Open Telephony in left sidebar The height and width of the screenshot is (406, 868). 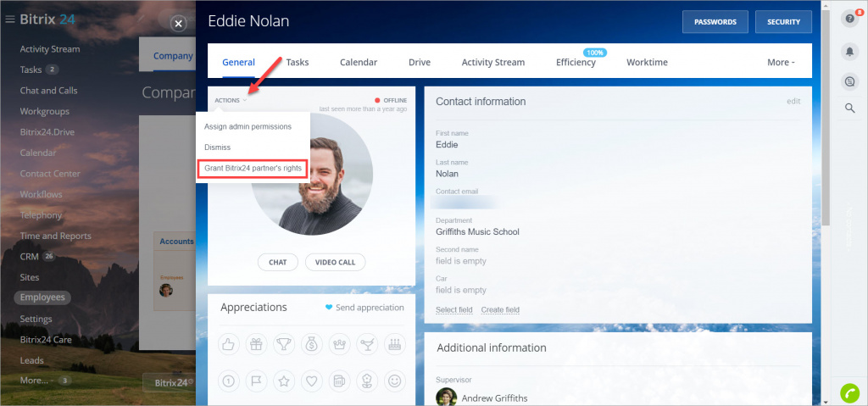(41, 215)
